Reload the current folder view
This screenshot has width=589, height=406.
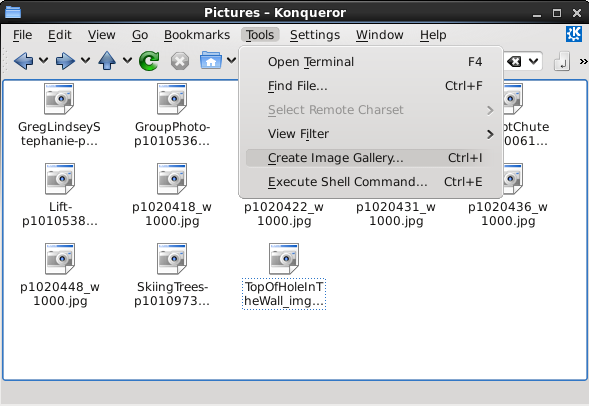(x=149, y=61)
